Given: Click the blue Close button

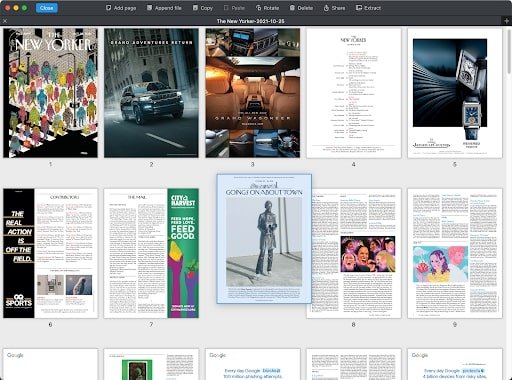Looking at the screenshot, I should tap(47, 8).
